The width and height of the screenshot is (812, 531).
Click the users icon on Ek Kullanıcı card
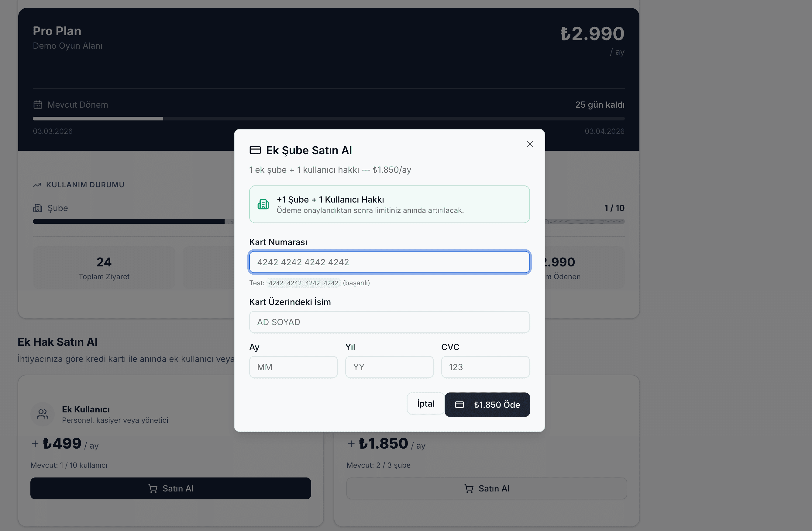pyautogui.click(x=43, y=414)
